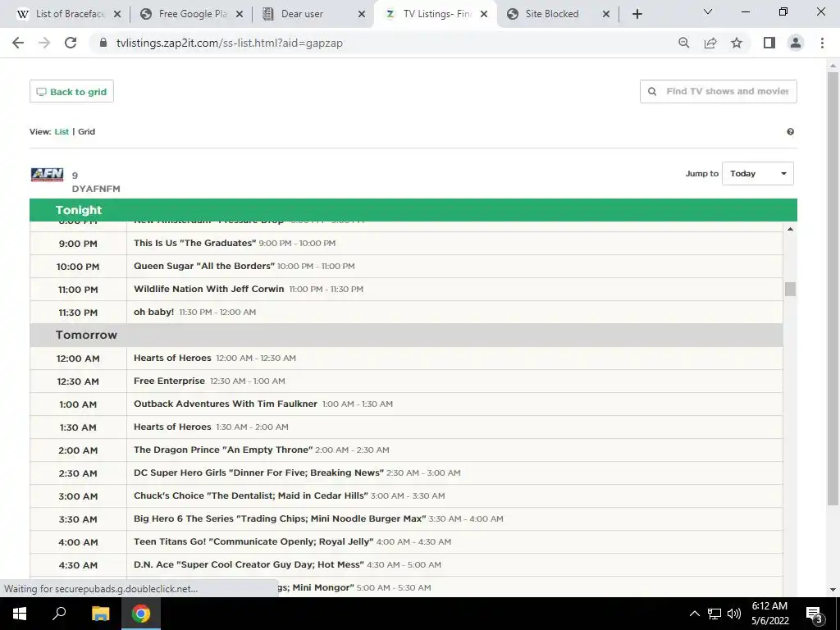Close the TV Listings tab
This screenshot has height=630, width=840.
[484, 14]
